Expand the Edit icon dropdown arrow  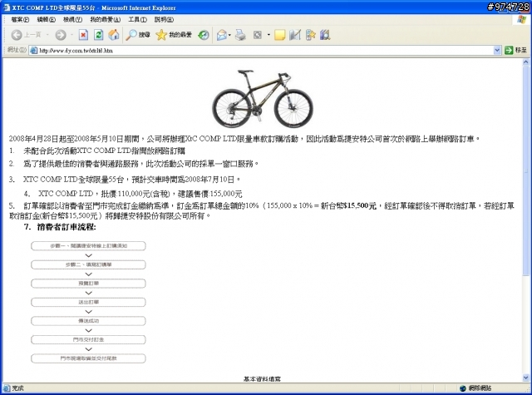pos(268,35)
